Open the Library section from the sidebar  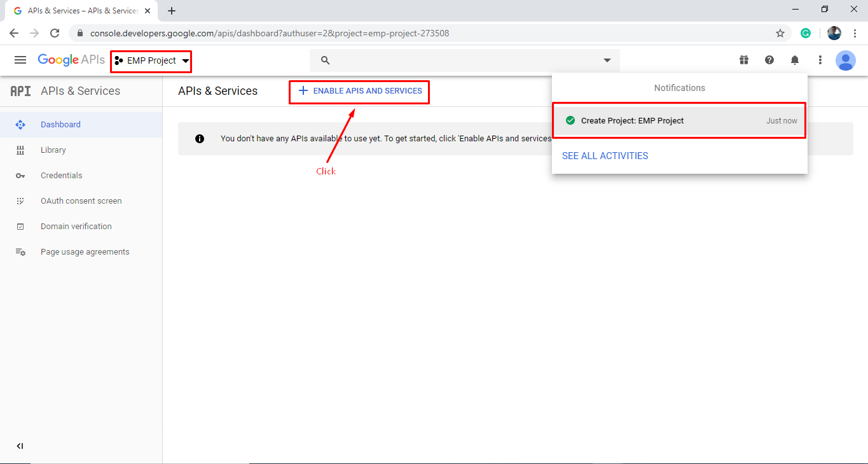pyautogui.click(x=53, y=150)
